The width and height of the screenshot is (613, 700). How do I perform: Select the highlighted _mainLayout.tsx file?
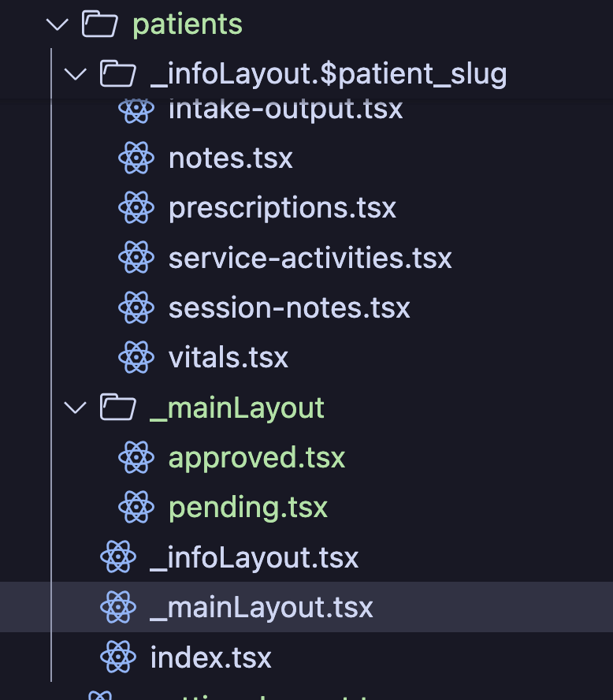(306, 607)
